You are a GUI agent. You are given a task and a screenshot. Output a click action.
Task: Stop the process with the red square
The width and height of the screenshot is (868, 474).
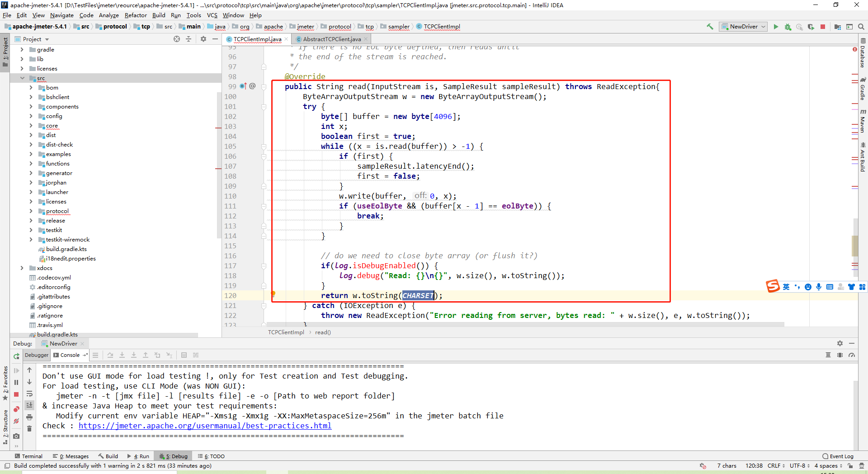[823, 27]
